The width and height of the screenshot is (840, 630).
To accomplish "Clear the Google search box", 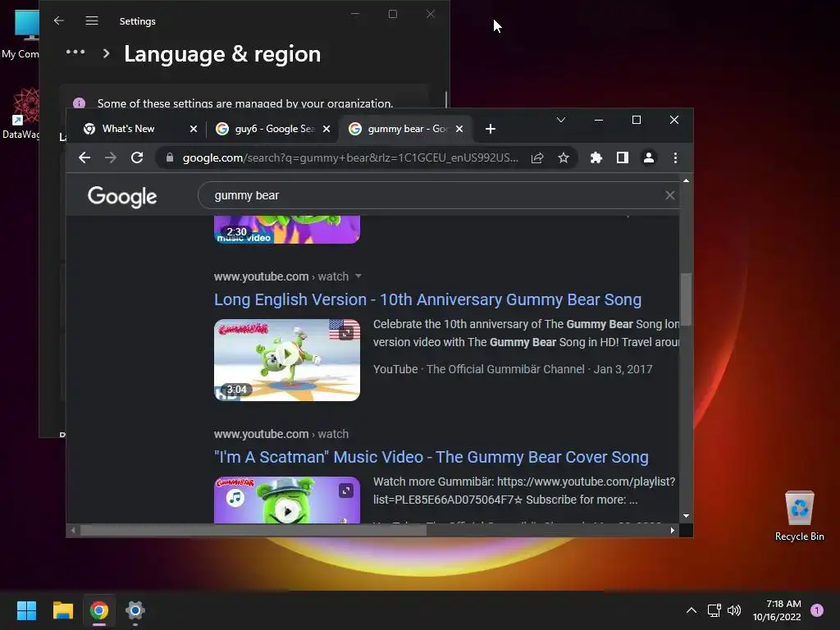I will click(x=669, y=195).
